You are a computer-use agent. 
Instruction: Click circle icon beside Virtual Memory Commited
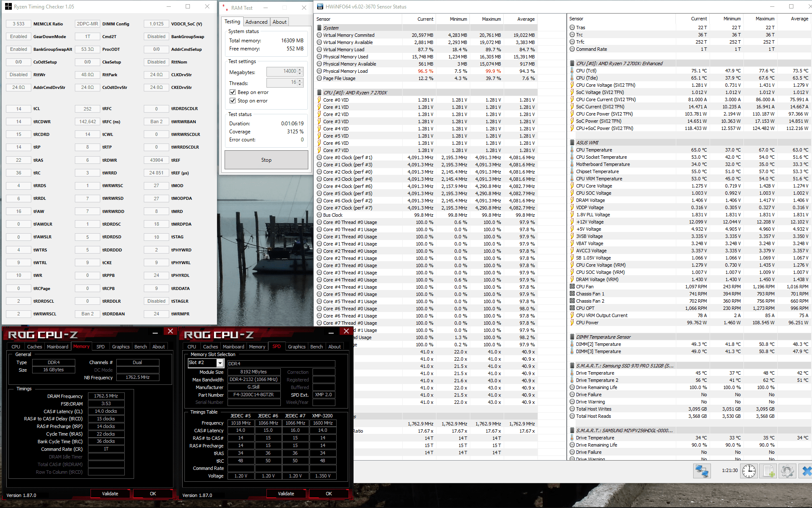tap(319, 35)
